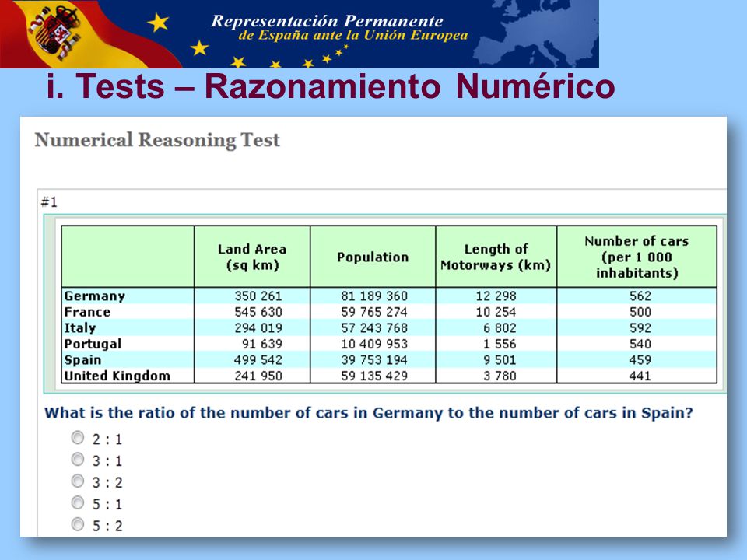Click Germany's land area value 350 261

point(258,296)
